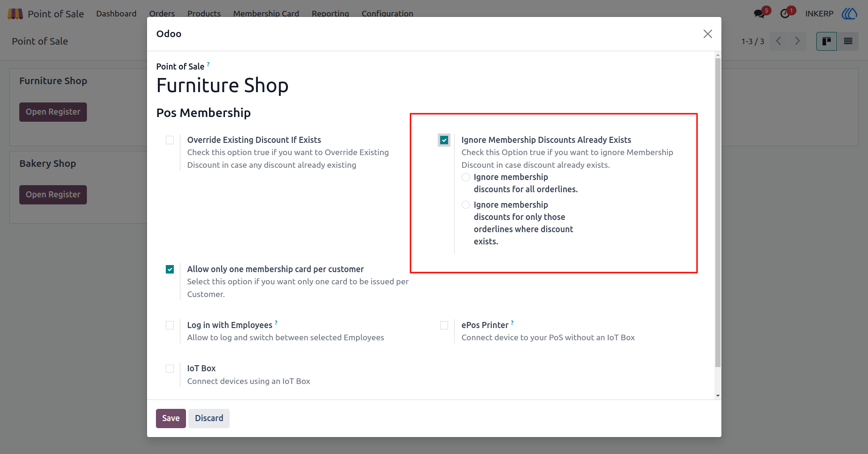Viewport: 868px width, 454px height.
Task: Enable IoT Box checkbox
Action: (x=170, y=369)
